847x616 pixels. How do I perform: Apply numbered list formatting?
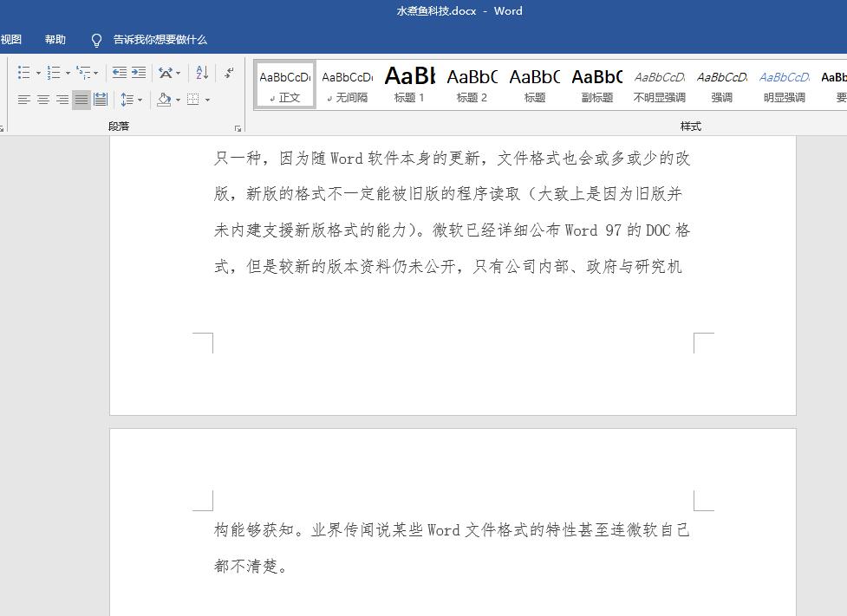[x=54, y=73]
